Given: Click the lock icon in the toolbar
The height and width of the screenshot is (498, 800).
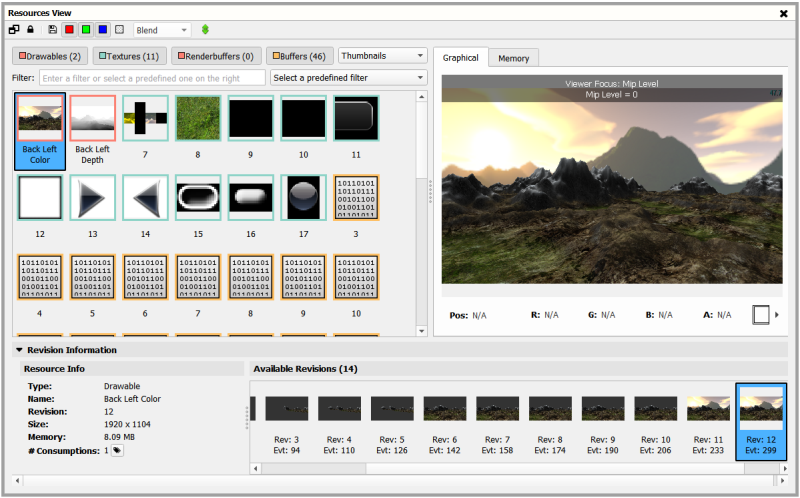Looking at the screenshot, I should point(30,30).
